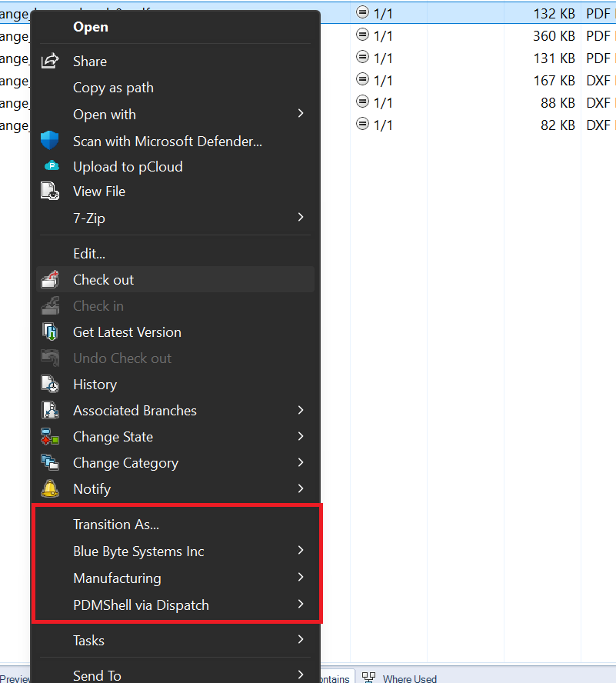Viewport: 616px width, 683px height.
Task: Click the 132 KB file size cell
Action: tap(554, 14)
